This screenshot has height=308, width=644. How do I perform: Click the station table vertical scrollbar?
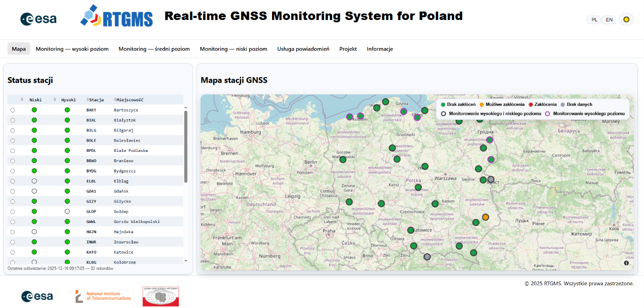coord(186,146)
